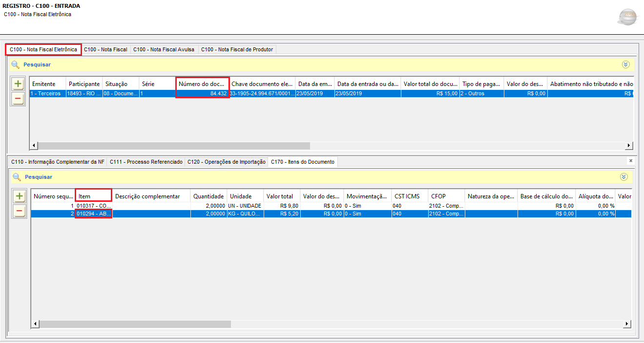
Task: Expand the lower Pesquisar search panel
Action: 623,177
